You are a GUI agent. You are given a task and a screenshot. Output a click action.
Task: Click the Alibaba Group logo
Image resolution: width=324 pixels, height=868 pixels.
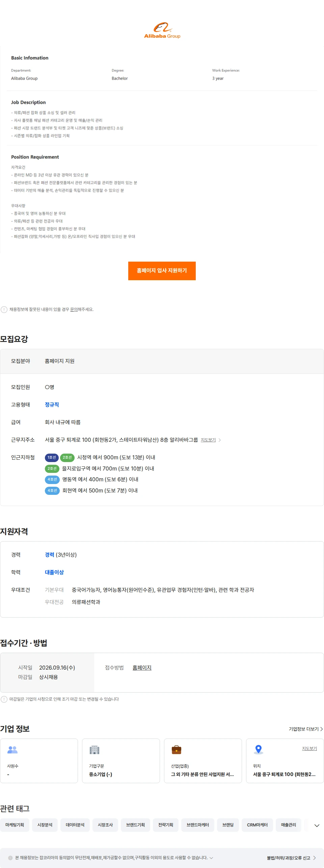[x=162, y=30]
